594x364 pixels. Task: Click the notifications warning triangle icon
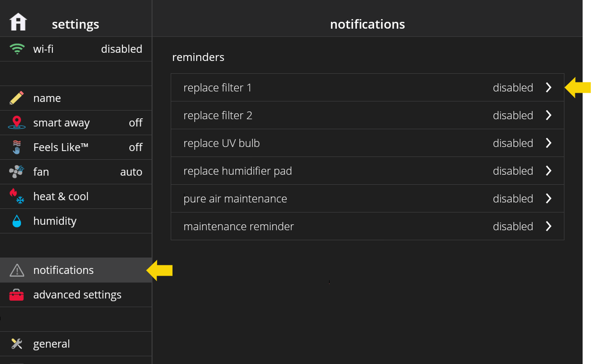pyautogui.click(x=17, y=270)
